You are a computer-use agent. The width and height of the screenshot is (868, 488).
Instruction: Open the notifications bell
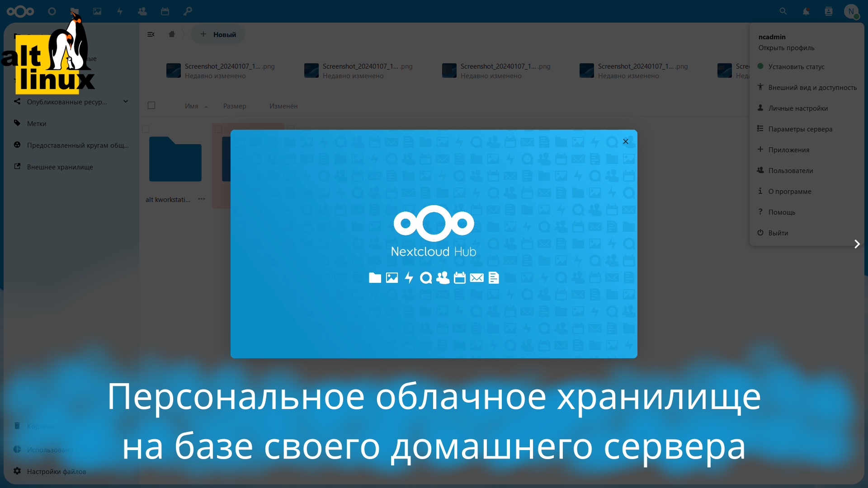click(806, 11)
